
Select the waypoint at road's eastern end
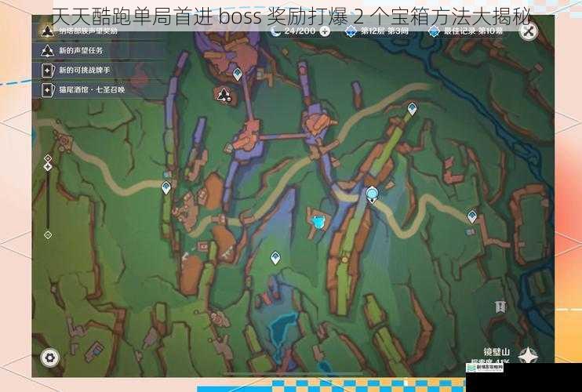pyautogui.click(x=472, y=216)
